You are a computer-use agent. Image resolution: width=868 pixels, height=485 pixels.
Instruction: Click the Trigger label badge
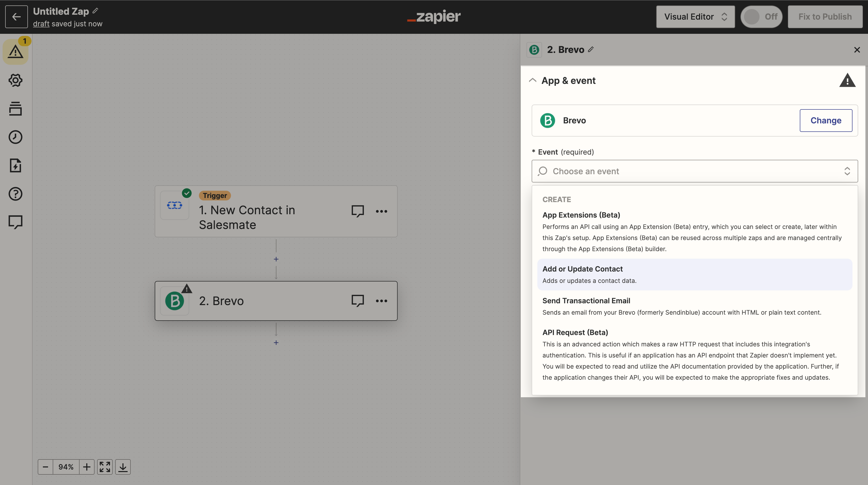point(215,196)
